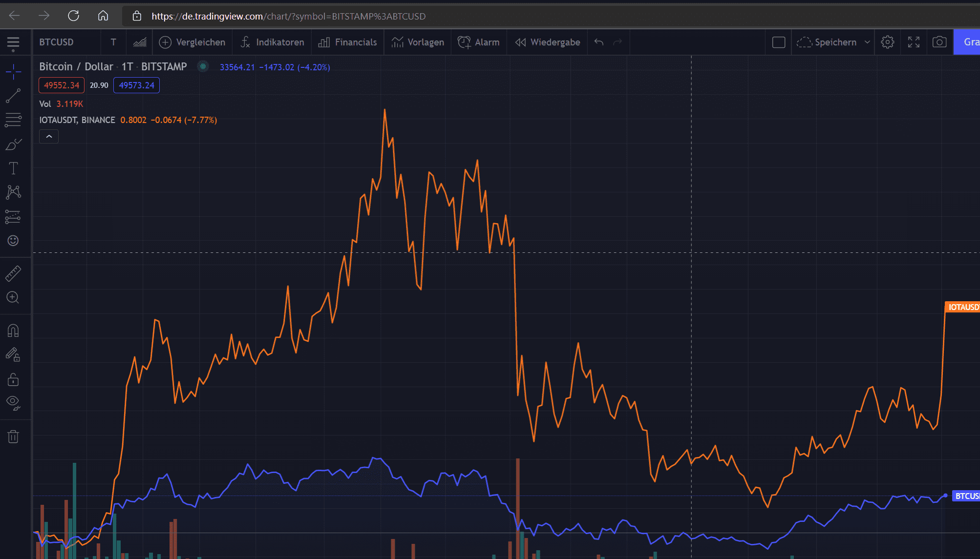Toggle lock all drawings
The width and height of the screenshot is (980, 559).
13,379
